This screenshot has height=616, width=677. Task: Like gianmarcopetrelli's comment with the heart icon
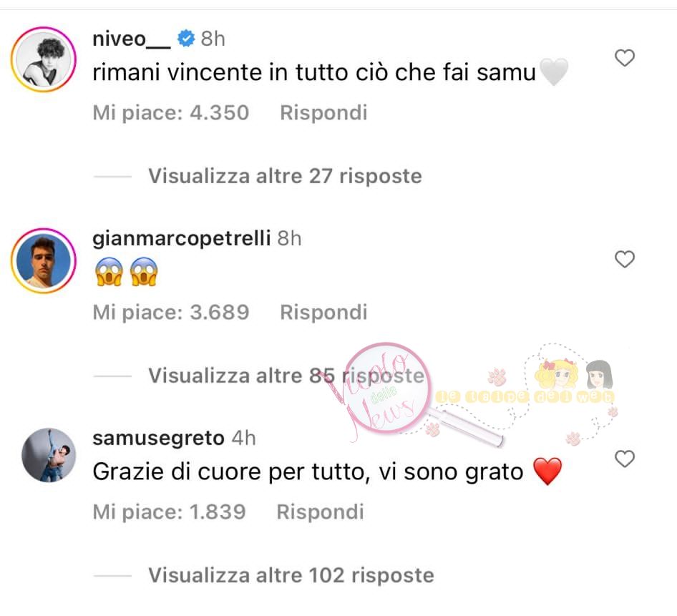pos(624,260)
